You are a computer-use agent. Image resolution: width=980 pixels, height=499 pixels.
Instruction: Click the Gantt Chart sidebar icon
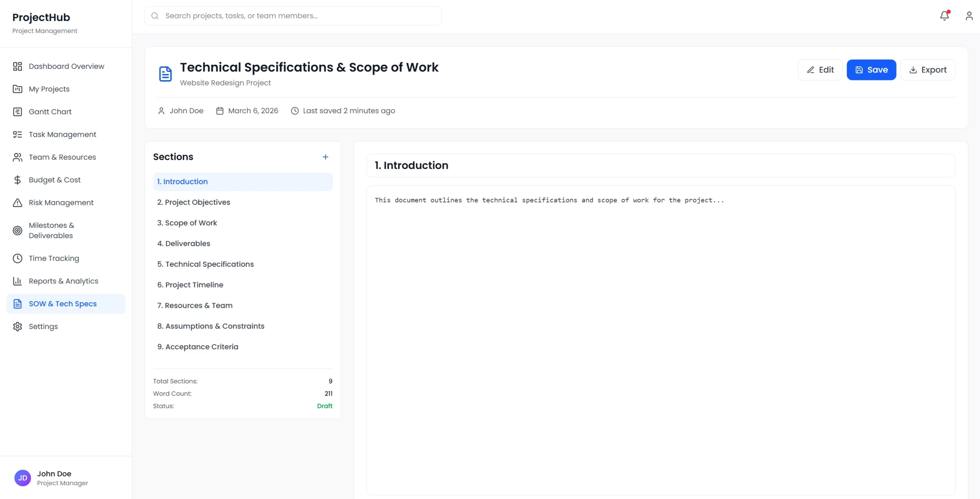[18, 112]
